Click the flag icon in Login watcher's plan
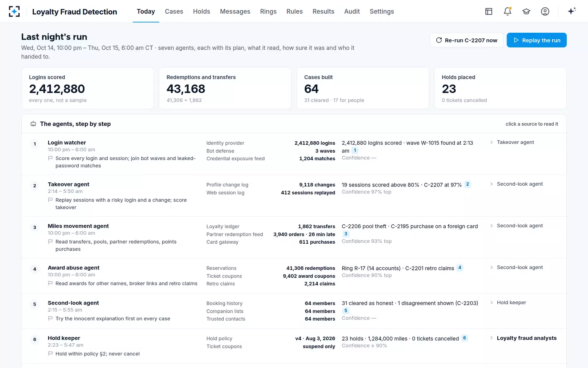The image size is (588, 368). click(50, 158)
